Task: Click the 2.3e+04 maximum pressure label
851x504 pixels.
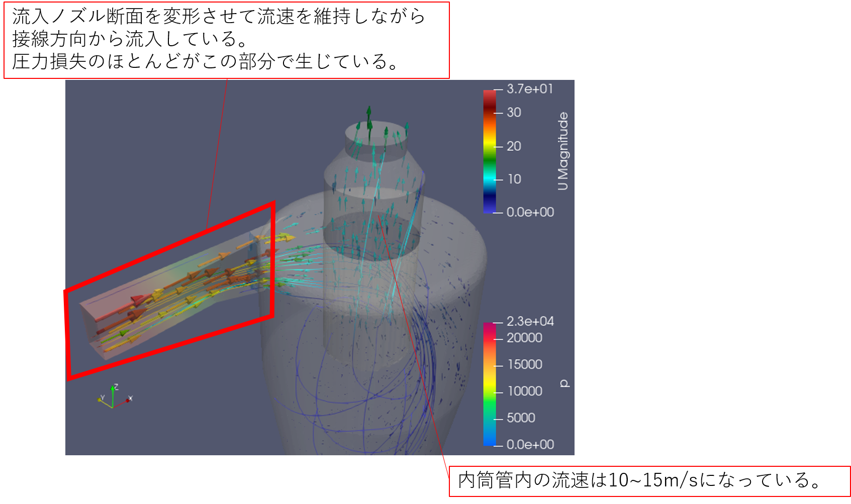Action: (x=530, y=322)
